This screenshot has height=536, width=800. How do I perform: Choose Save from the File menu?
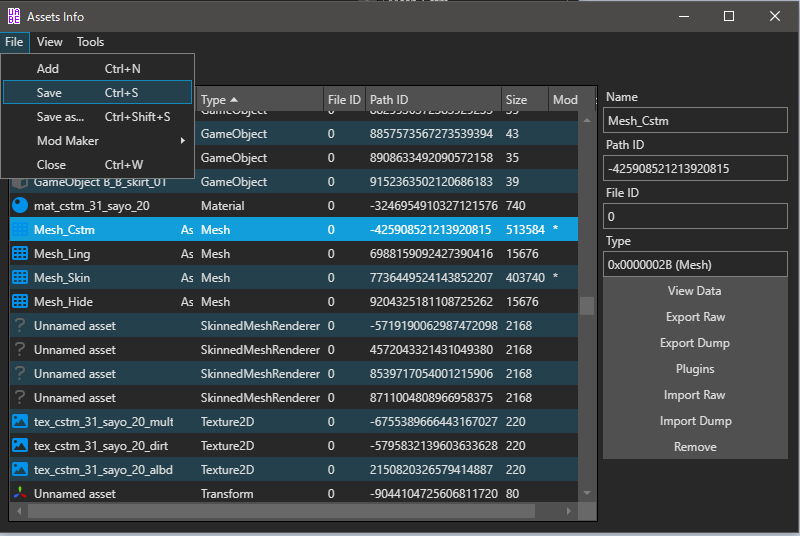click(x=97, y=93)
